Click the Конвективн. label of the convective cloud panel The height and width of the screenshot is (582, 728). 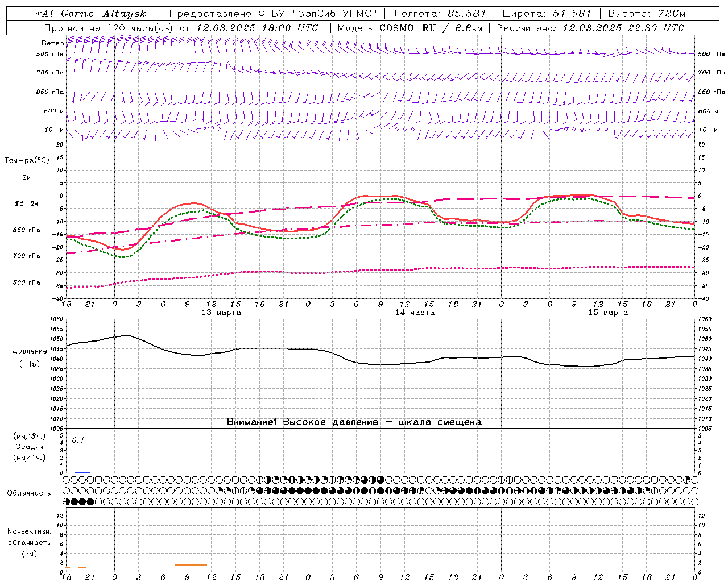(29, 532)
